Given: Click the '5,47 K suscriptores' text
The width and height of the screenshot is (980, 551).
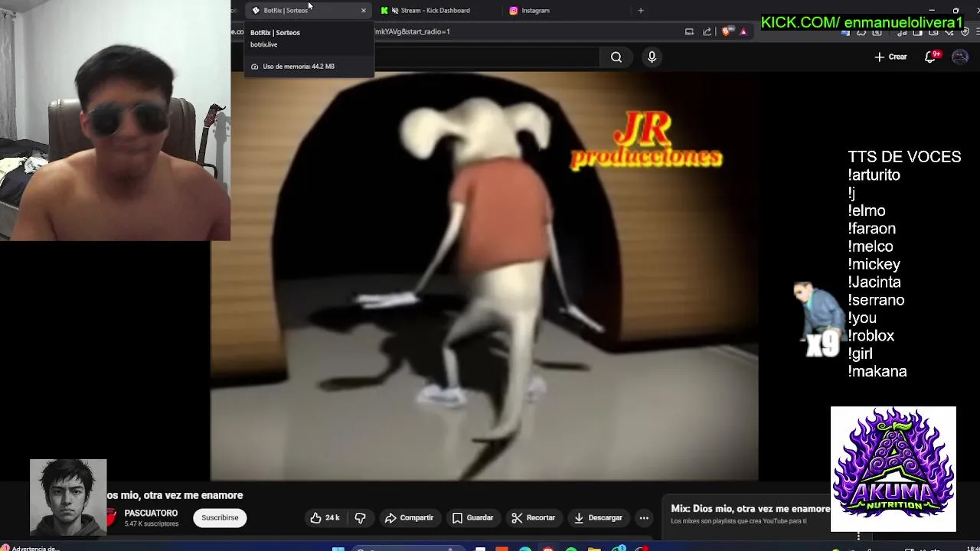Looking at the screenshot, I should point(152,524).
